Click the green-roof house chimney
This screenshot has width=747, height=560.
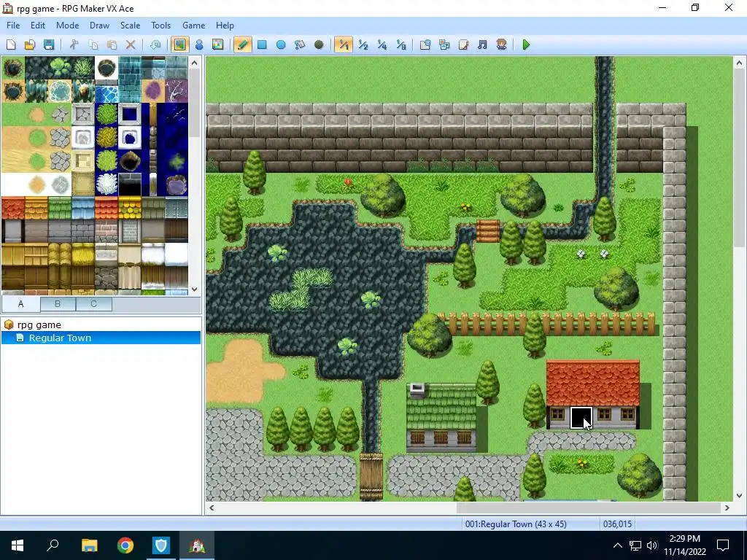pos(417,391)
